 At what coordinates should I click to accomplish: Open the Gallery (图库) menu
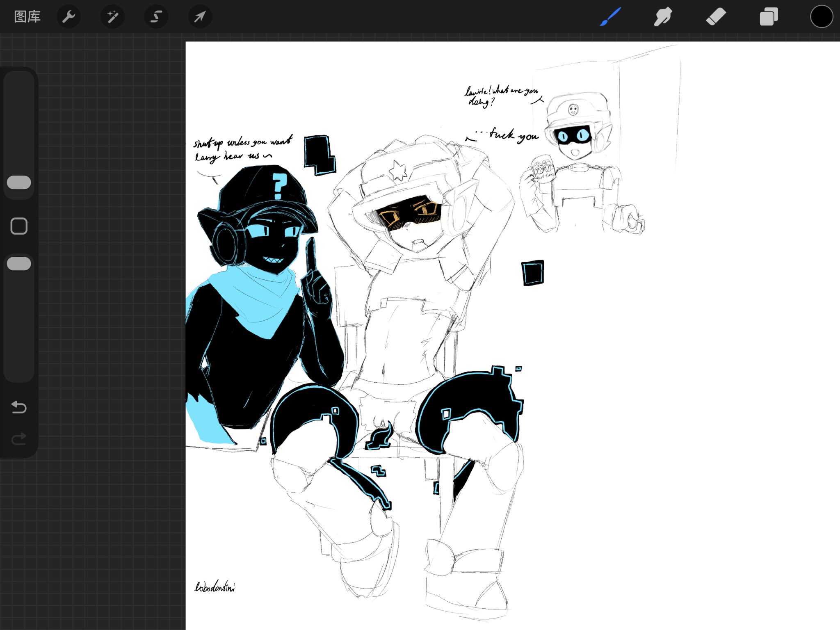pos(27,17)
